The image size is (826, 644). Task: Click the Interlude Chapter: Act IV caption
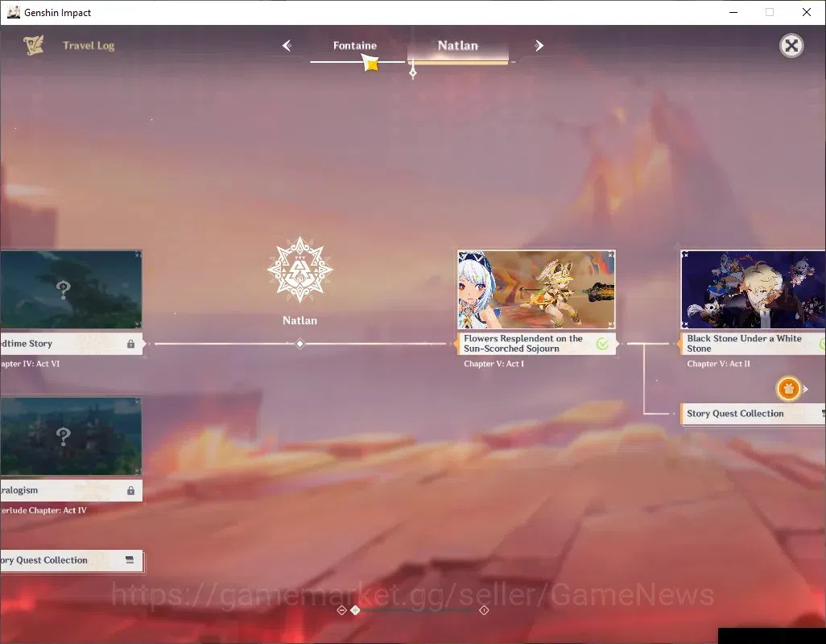43,510
